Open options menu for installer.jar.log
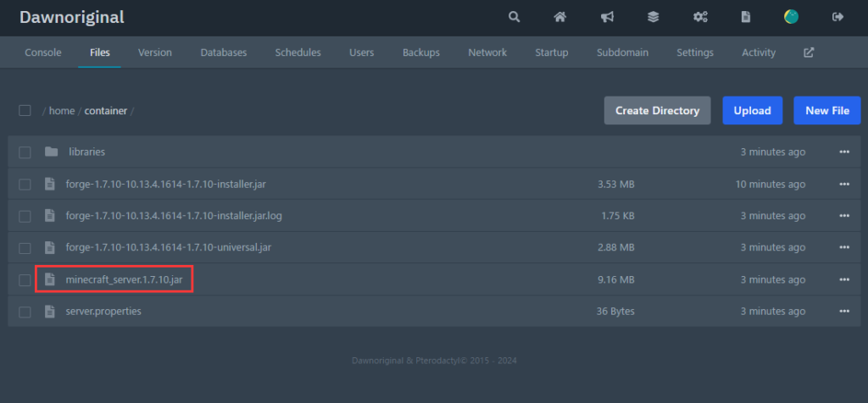This screenshot has width=868, height=403. click(x=844, y=216)
